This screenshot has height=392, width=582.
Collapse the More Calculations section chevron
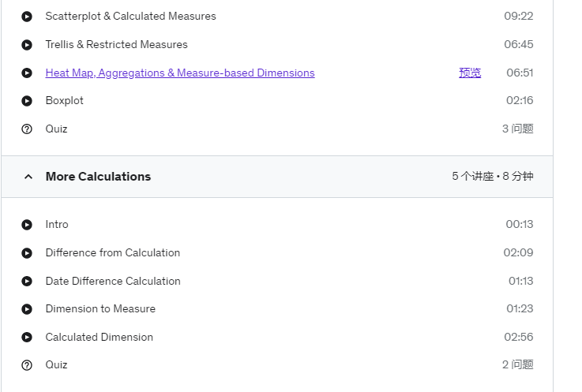[28, 177]
